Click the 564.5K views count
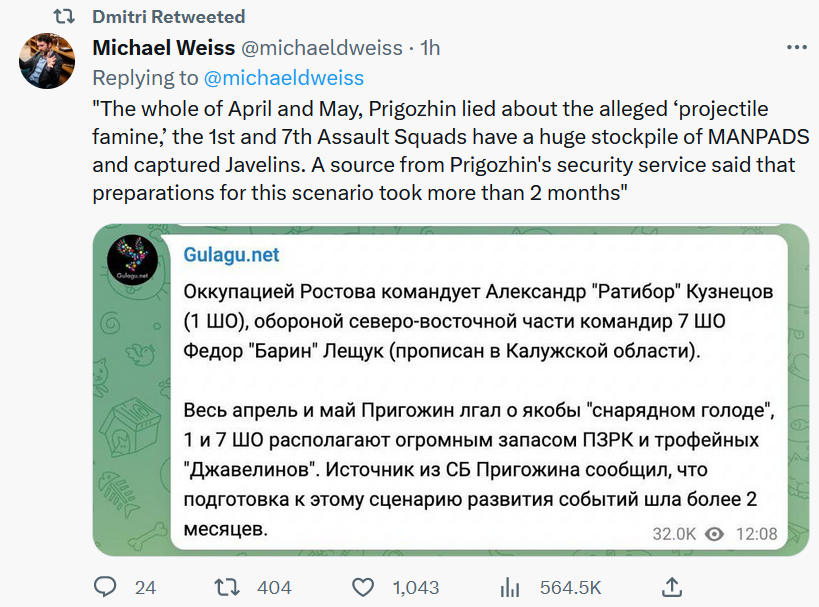819x607 pixels. coord(570,587)
